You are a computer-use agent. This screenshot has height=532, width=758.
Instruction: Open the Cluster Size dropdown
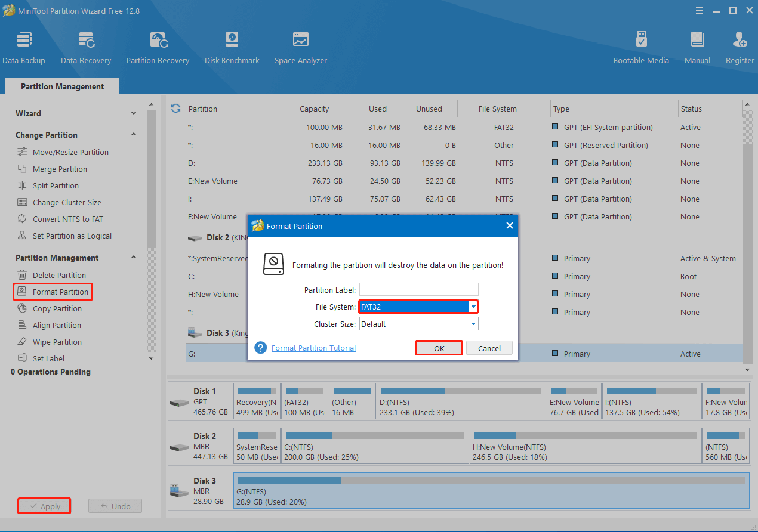[x=473, y=324]
